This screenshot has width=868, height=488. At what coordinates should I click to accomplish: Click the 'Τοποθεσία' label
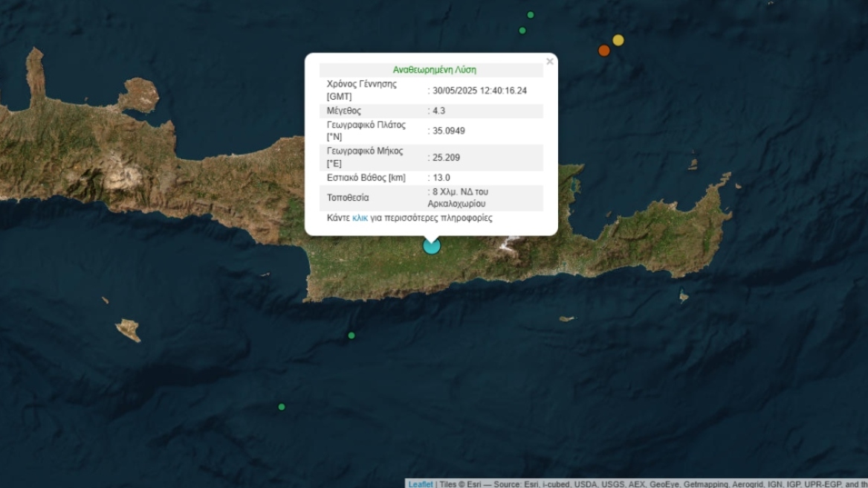point(348,198)
